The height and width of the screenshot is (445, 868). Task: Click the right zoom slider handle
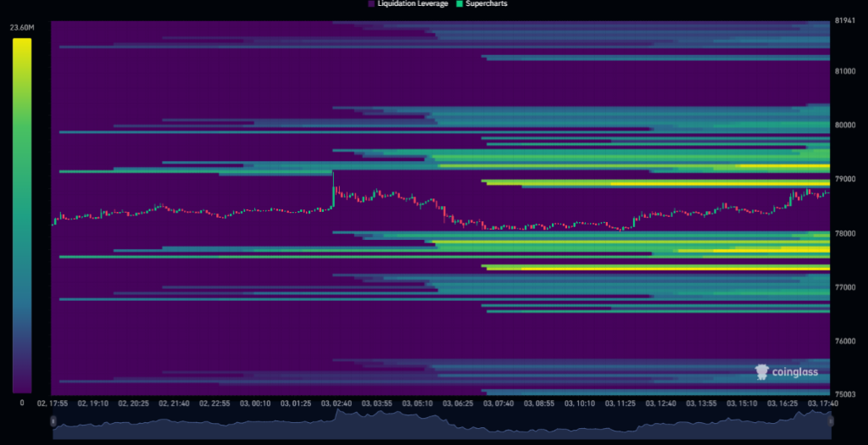[831, 421]
